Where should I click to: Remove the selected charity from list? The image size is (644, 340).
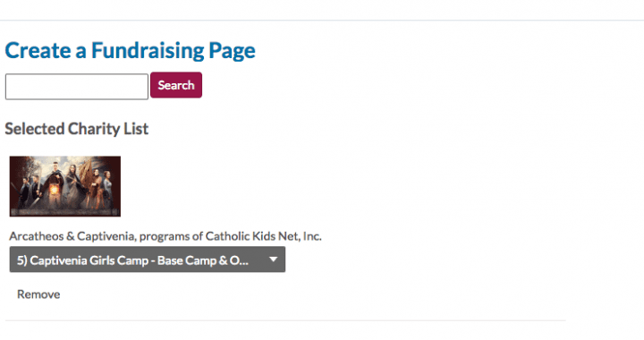[38, 294]
